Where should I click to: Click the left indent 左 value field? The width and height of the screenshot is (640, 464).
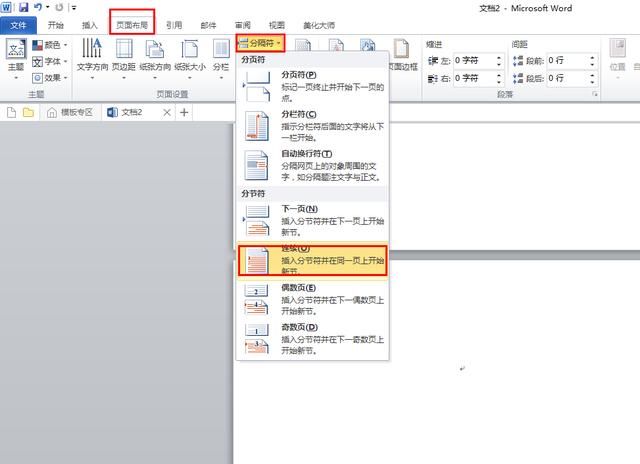(x=475, y=60)
